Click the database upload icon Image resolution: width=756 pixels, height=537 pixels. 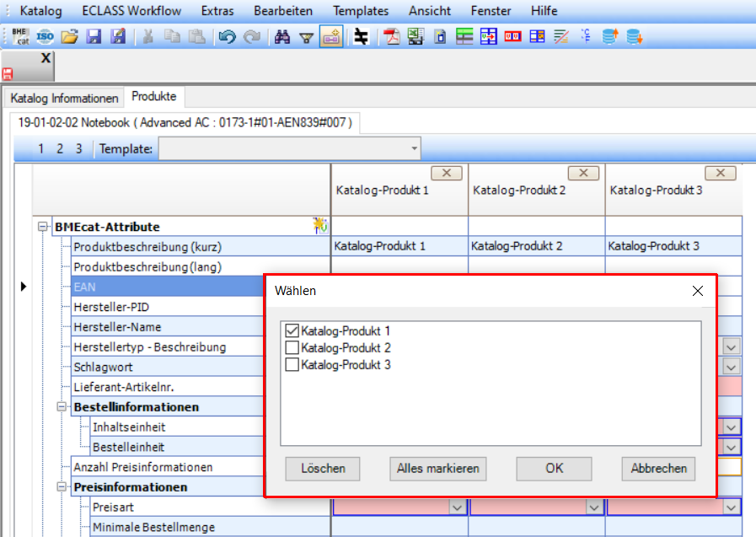point(611,36)
